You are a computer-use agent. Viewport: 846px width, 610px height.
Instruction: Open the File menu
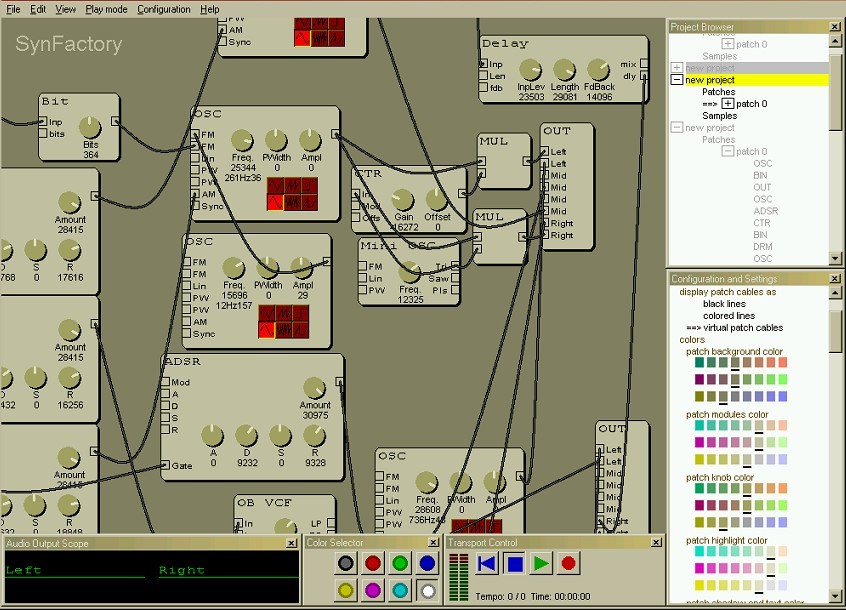(x=13, y=9)
